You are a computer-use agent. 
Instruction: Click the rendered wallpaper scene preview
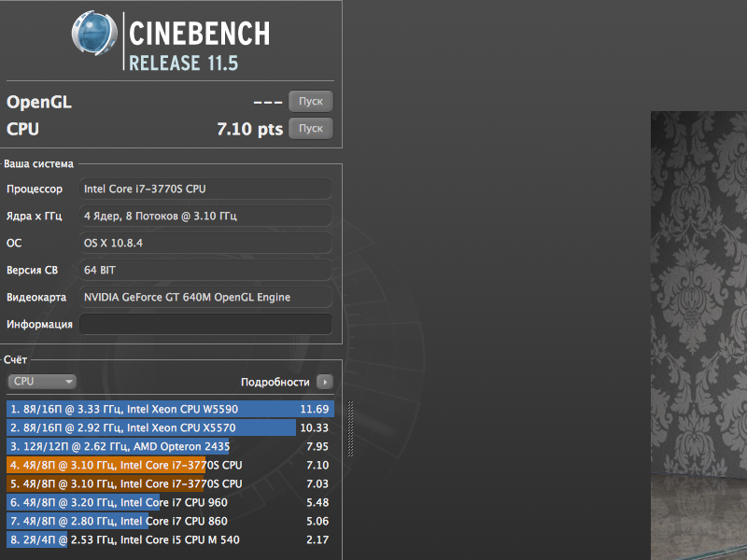pyautogui.click(x=698, y=335)
